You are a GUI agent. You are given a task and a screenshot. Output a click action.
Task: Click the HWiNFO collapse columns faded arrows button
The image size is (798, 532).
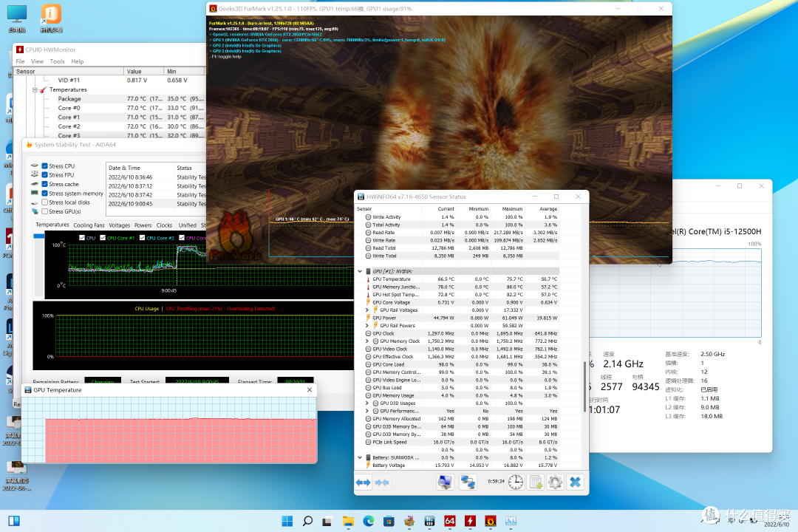(x=382, y=482)
